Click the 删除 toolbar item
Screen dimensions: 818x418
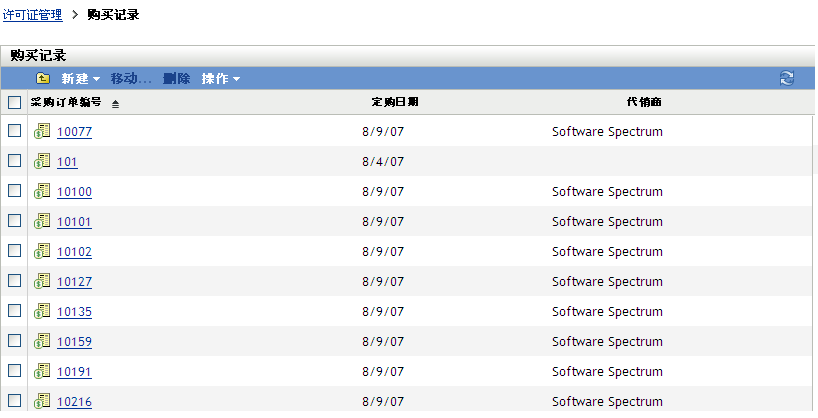176,79
